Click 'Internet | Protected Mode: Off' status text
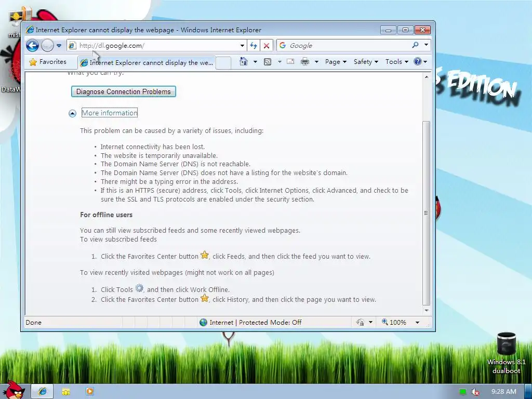532x399 pixels. coord(256,322)
